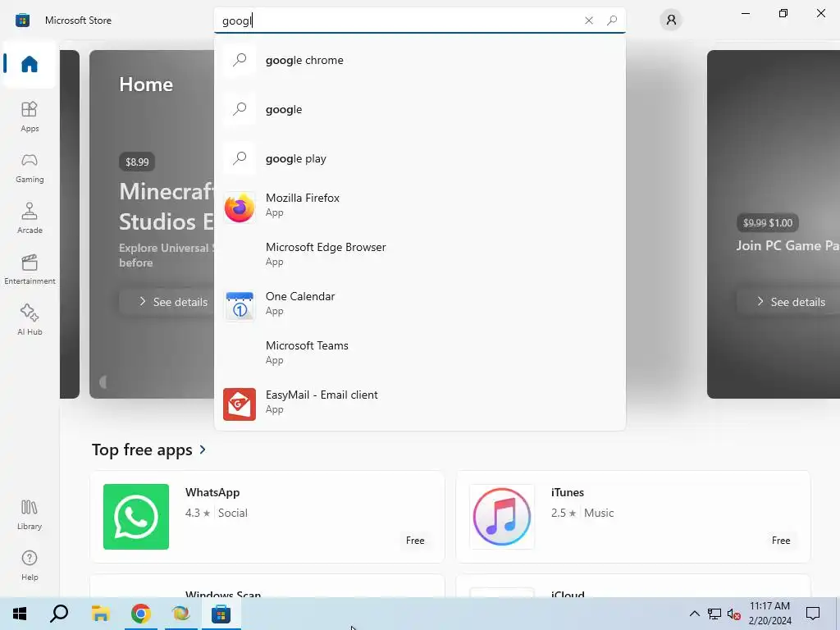The image size is (840, 630).
Task: Click the One Calendar app icon
Action: (x=239, y=305)
